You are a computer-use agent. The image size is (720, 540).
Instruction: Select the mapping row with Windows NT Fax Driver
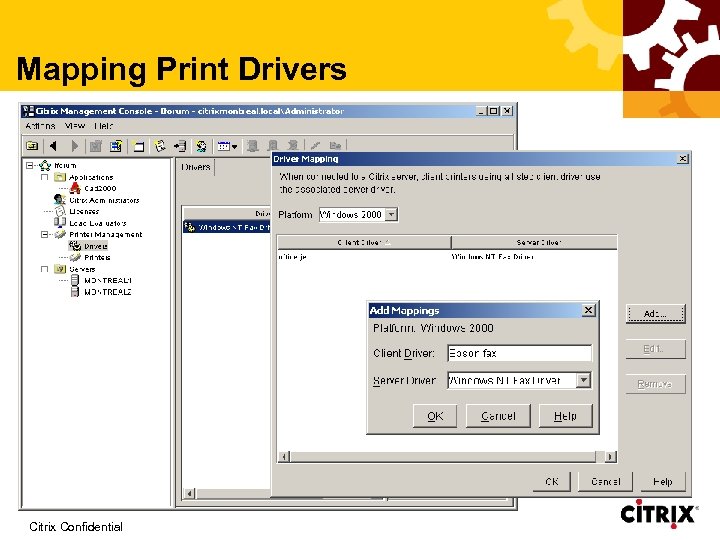pyautogui.click(x=447, y=257)
